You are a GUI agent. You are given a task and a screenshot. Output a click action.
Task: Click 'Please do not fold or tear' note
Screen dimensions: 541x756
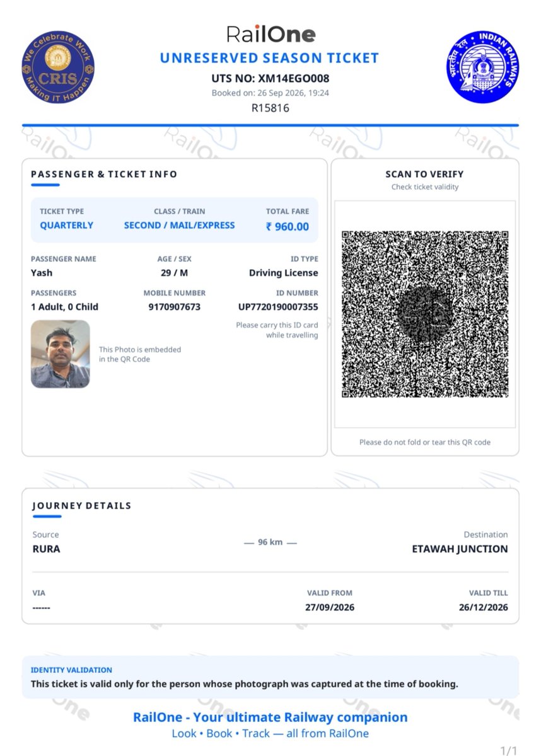point(425,442)
